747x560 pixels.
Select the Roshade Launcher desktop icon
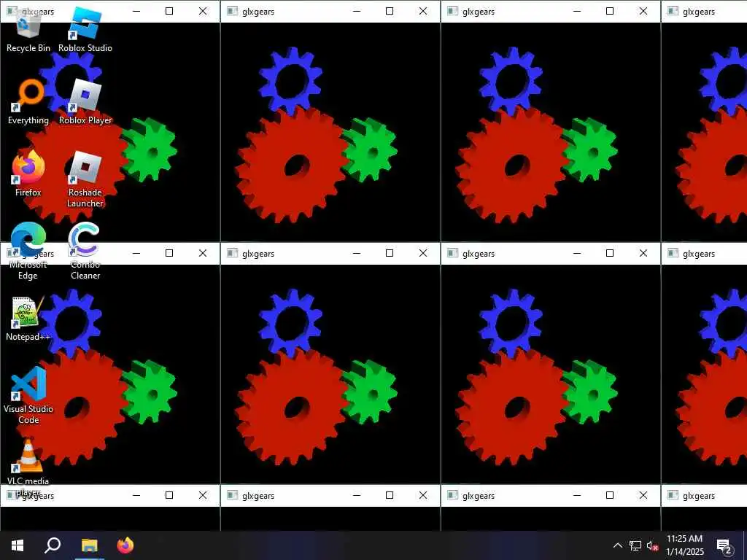point(85,180)
